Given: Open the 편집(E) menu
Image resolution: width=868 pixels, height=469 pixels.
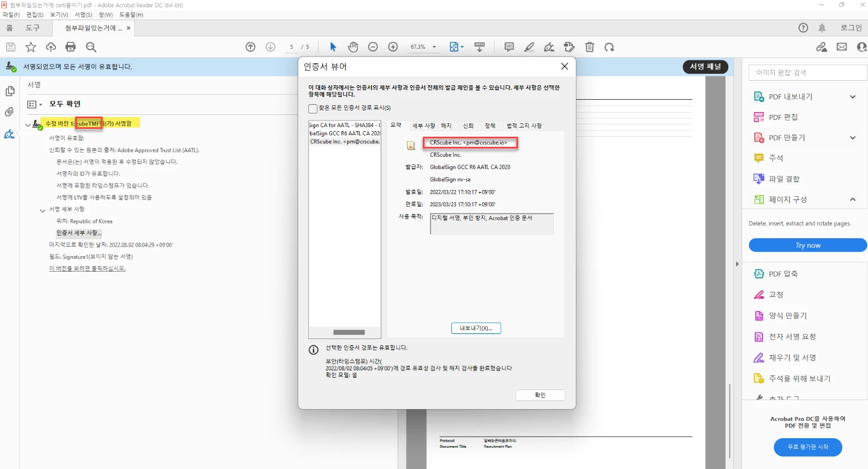Looking at the screenshot, I should (x=35, y=15).
